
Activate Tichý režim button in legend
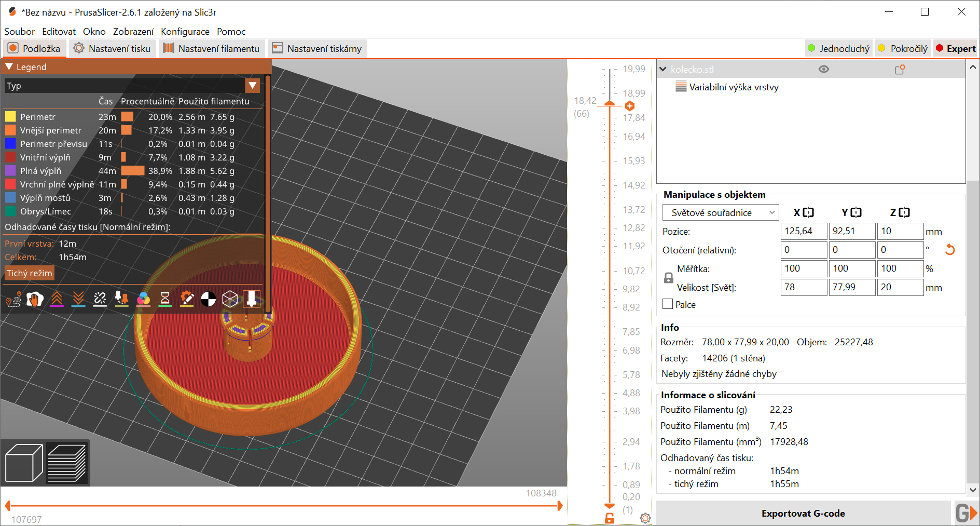[x=29, y=273]
